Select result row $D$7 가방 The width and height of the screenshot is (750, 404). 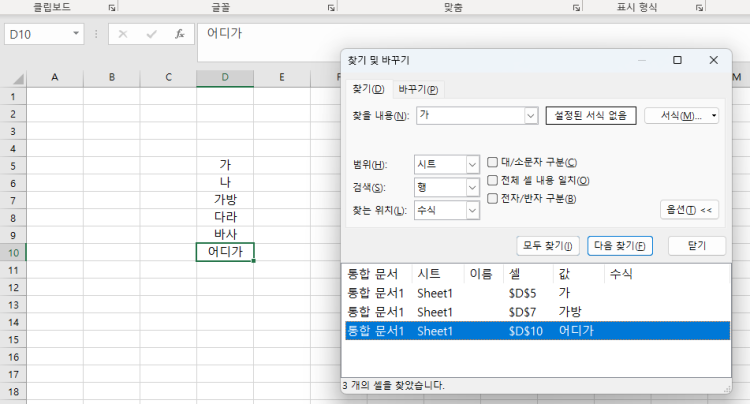coord(538,312)
